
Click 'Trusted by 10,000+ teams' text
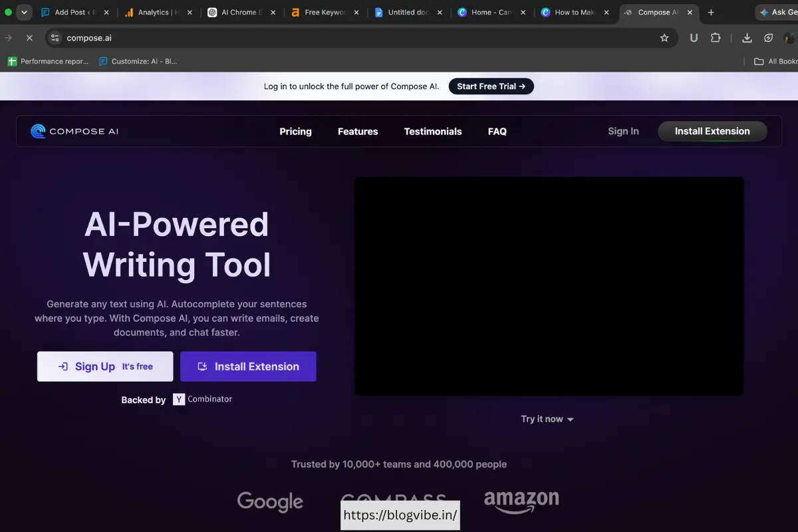(x=399, y=464)
